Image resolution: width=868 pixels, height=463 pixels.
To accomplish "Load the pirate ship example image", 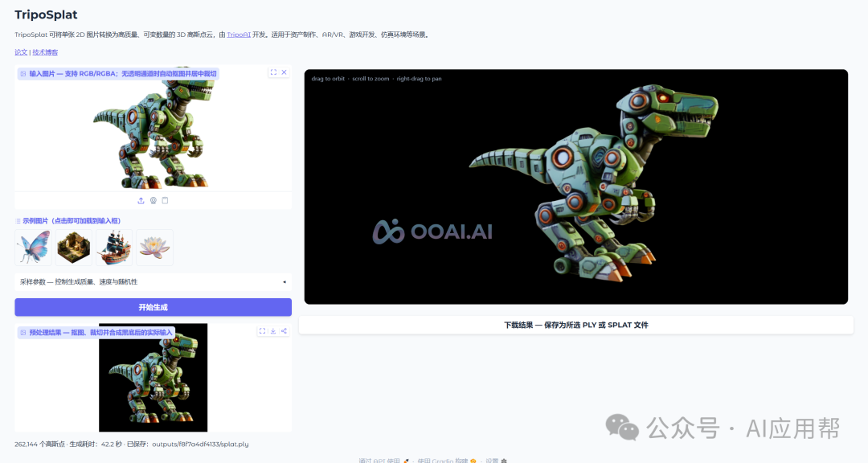I will pos(114,248).
